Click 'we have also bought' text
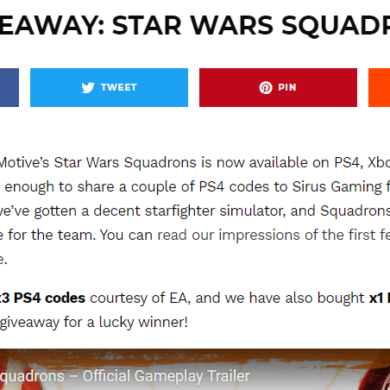Screen dimensions: 390x390 point(294,298)
